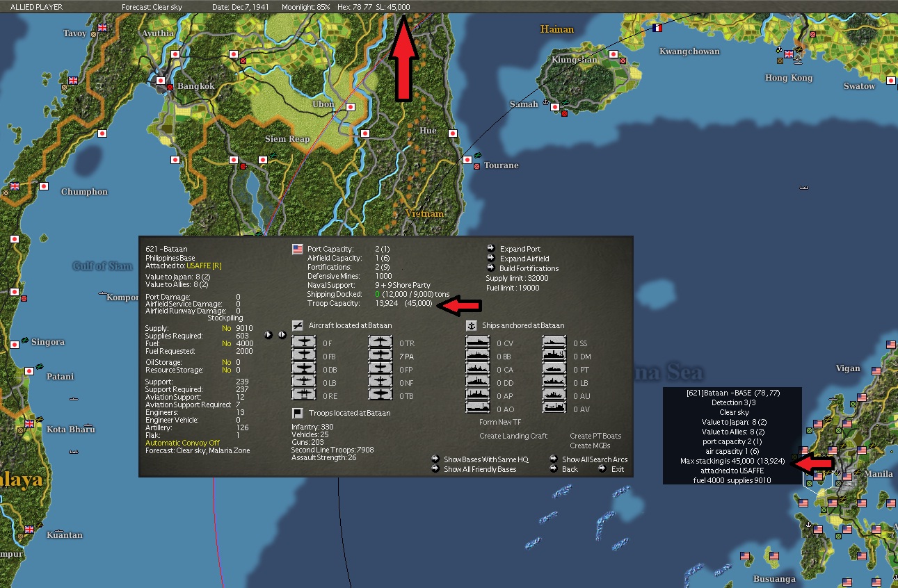Click the Bangkok city label on the map

[196, 86]
